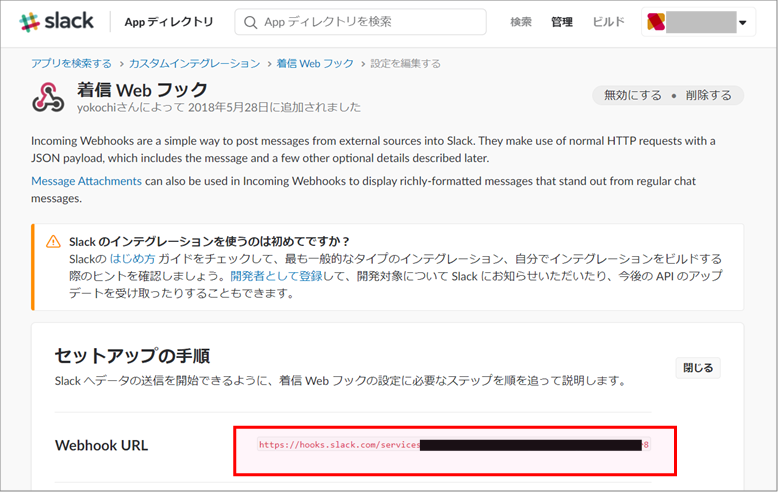Click the Webhook URL label
Image resolution: width=778 pixels, height=492 pixels.
point(101,445)
